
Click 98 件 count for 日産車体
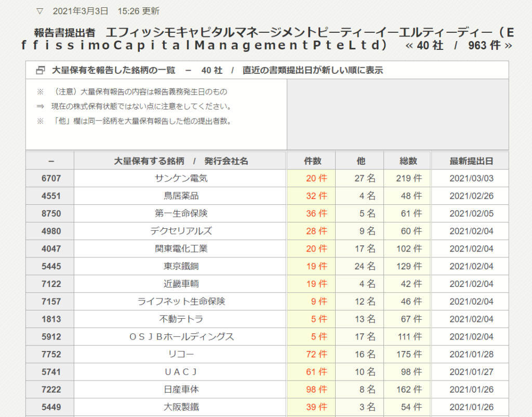tap(316, 389)
